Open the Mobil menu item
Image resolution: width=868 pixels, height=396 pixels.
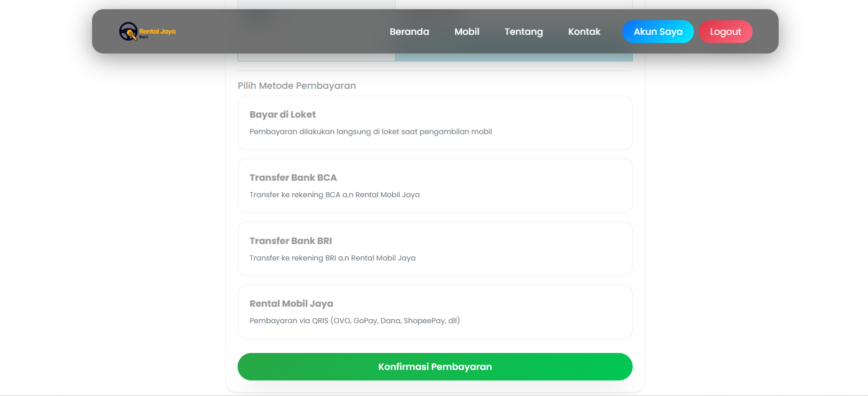pyautogui.click(x=467, y=32)
